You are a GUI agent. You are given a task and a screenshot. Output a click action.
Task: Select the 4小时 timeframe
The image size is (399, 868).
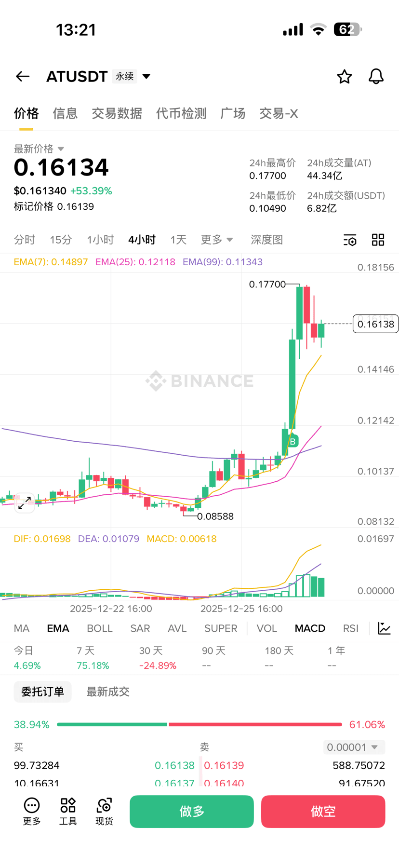(x=142, y=240)
